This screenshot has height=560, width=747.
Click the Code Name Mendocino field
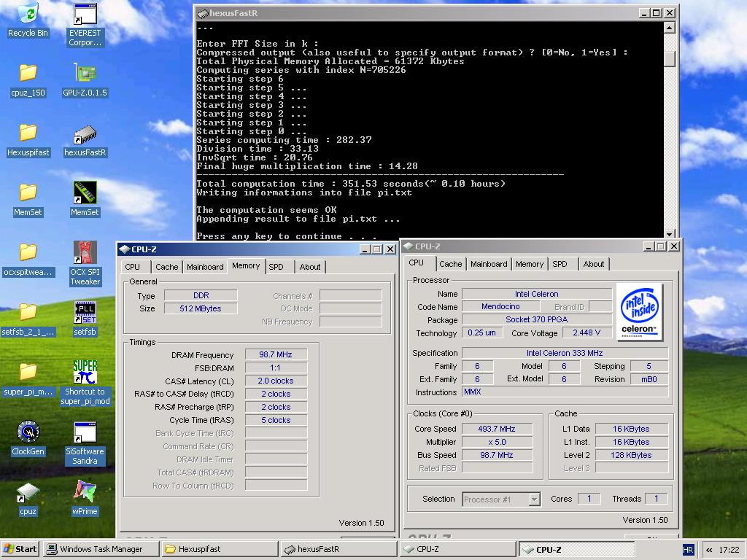point(500,306)
